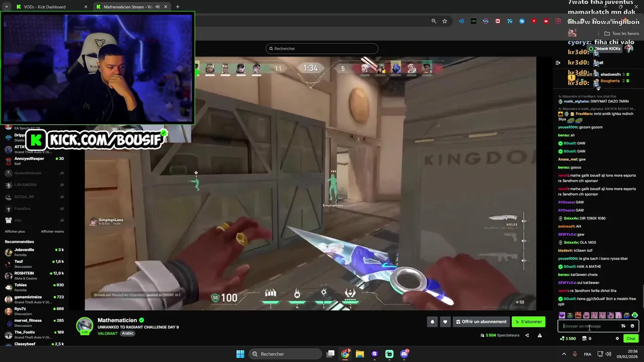Screen dimensions: 644x362
Task: Click the notification bell button under the stream
Action: click(x=432, y=322)
